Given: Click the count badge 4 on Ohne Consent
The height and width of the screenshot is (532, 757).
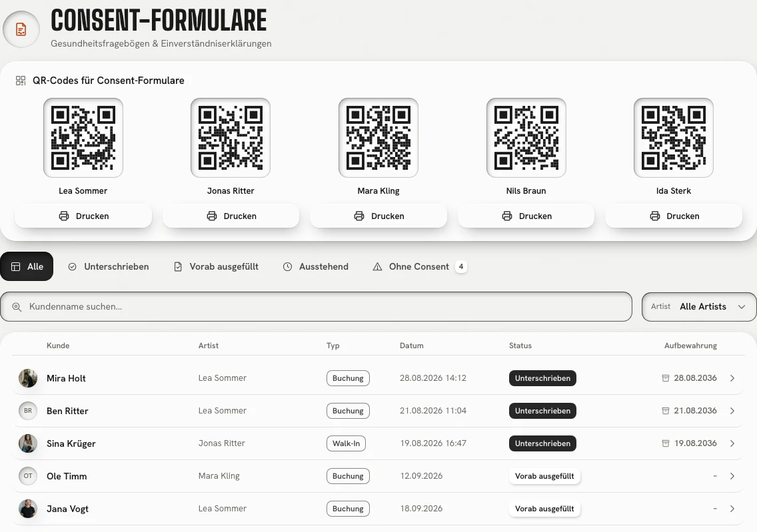Looking at the screenshot, I should coord(461,266).
